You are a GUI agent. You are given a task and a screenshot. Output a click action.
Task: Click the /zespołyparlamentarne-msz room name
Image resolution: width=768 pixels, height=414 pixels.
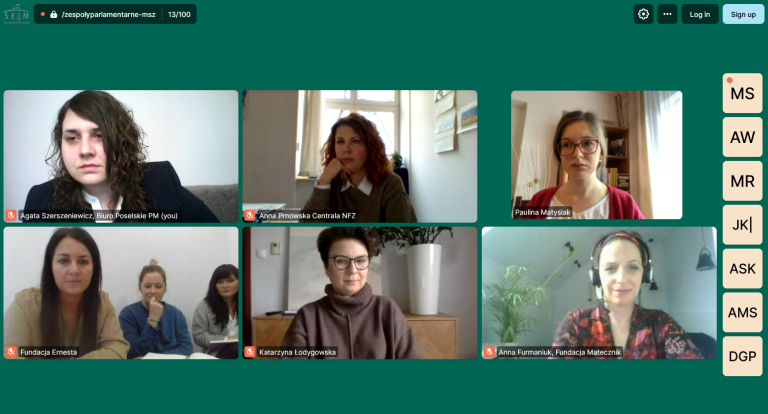click(109, 15)
